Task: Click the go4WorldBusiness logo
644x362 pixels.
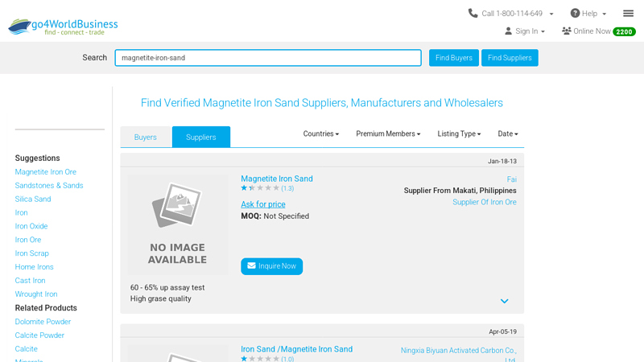Action: (x=63, y=27)
